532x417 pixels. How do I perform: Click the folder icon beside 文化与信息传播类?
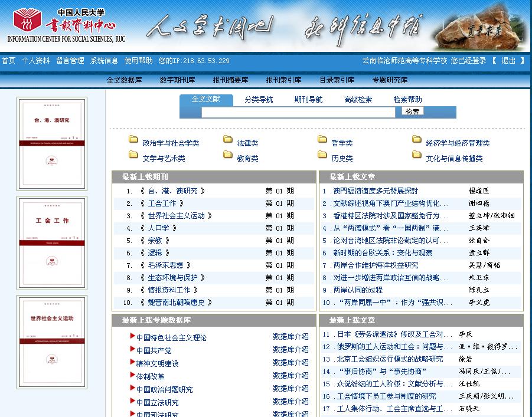pyautogui.click(x=417, y=155)
